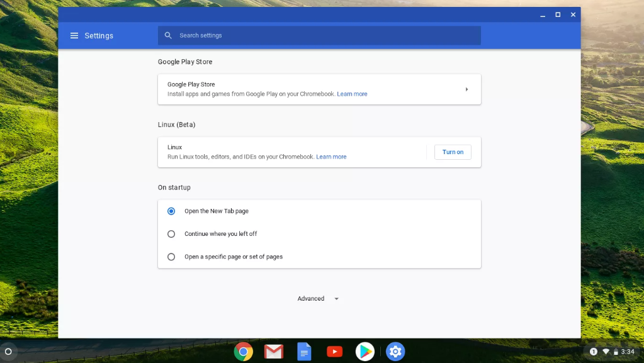Close the Settings window

[573, 14]
